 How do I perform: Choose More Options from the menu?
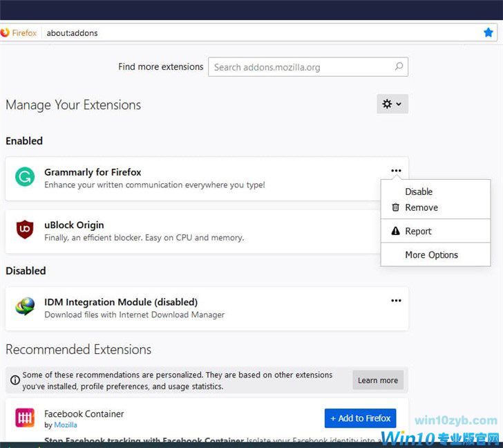pyautogui.click(x=435, y=255)
